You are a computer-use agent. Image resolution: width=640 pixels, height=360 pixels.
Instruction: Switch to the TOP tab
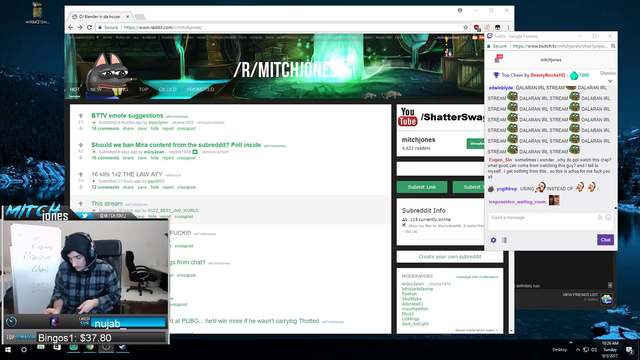[143, 89]
